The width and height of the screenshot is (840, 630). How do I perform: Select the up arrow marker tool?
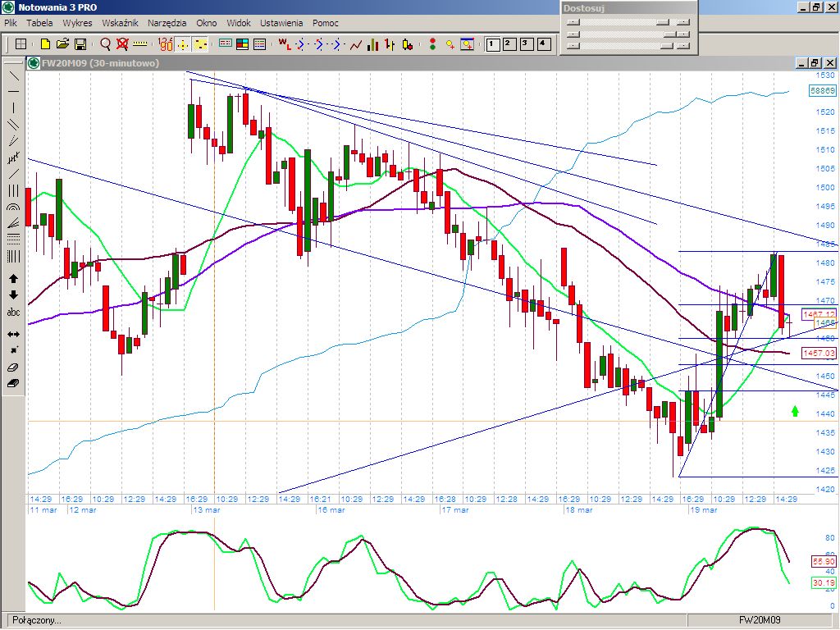pos(13,279)
